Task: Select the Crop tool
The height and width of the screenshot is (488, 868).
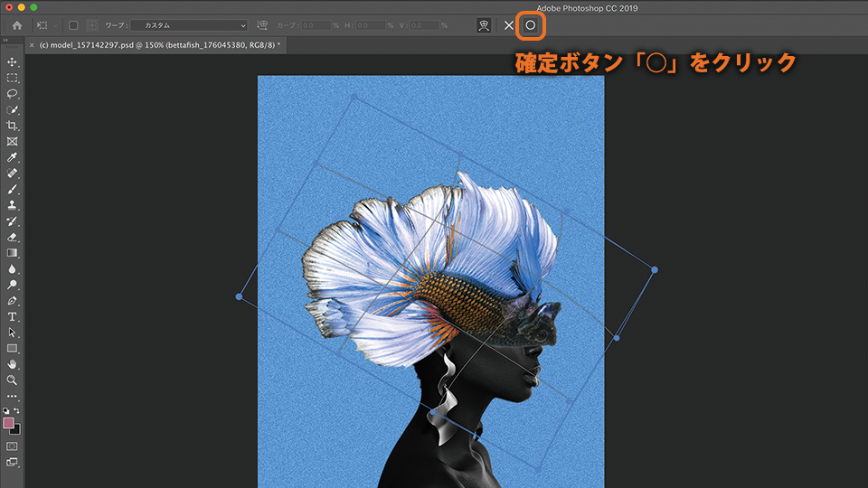Action: [x=12, y=126]
